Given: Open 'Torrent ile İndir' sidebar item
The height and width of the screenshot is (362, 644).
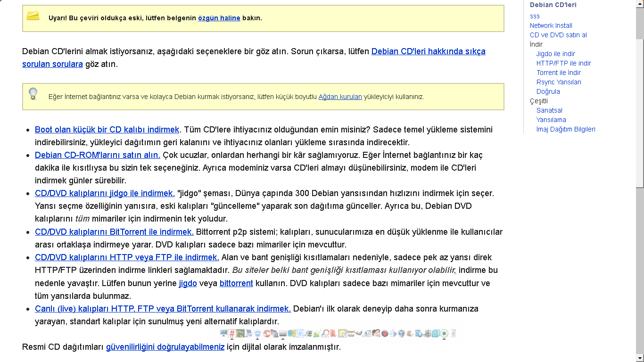Looking at the screenshot, I should pos(559,73).
